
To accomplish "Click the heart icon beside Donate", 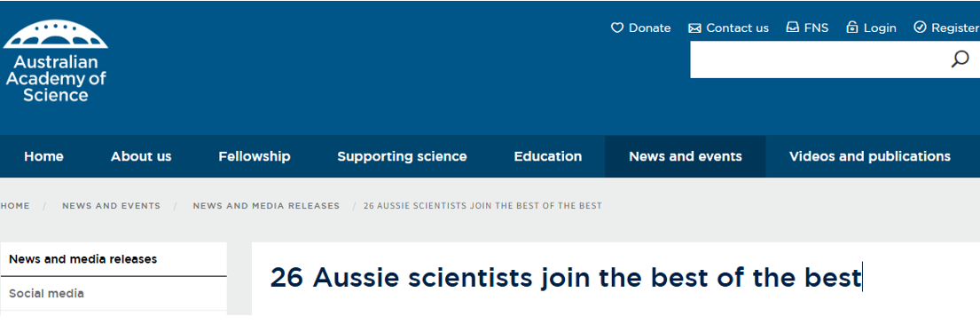I will click(617, 28).
